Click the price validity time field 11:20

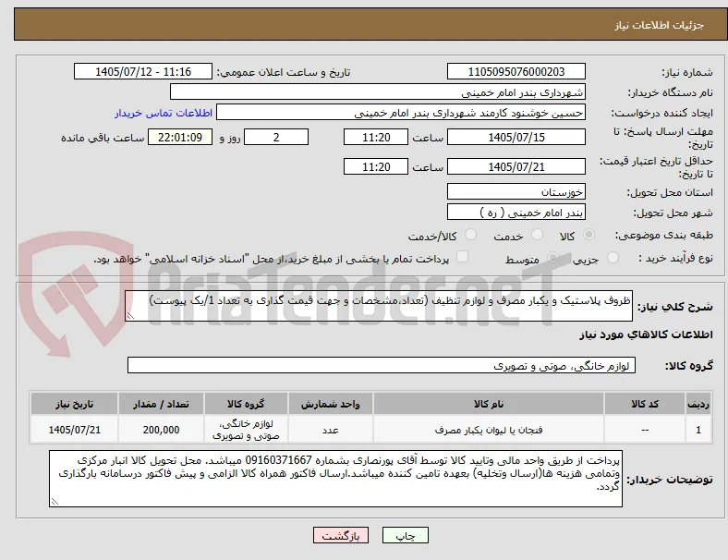point(376,166)
